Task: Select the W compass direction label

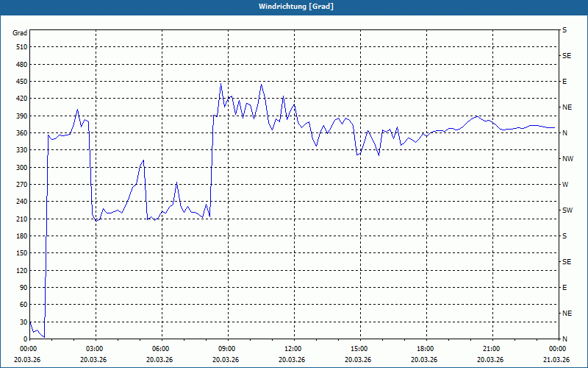Action: pyautogui.click(x=565, y=185)
